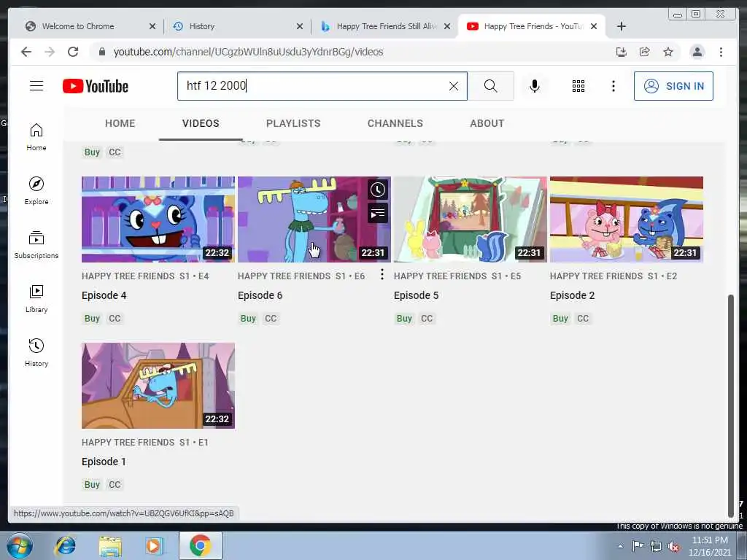Reload the page with the refresh icon
The height and width of the screenshot is (560, 747).
(73, 52)
